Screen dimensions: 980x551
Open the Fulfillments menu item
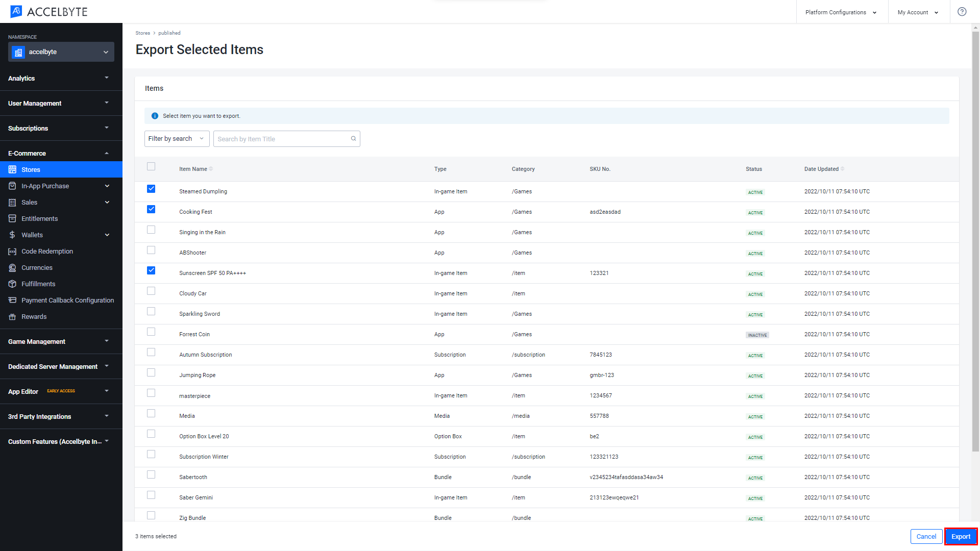(x=61, y=284)
